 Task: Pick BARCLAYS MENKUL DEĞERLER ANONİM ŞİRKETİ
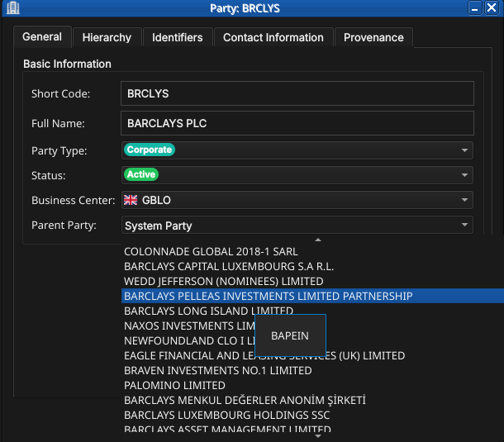pos(312,400)
